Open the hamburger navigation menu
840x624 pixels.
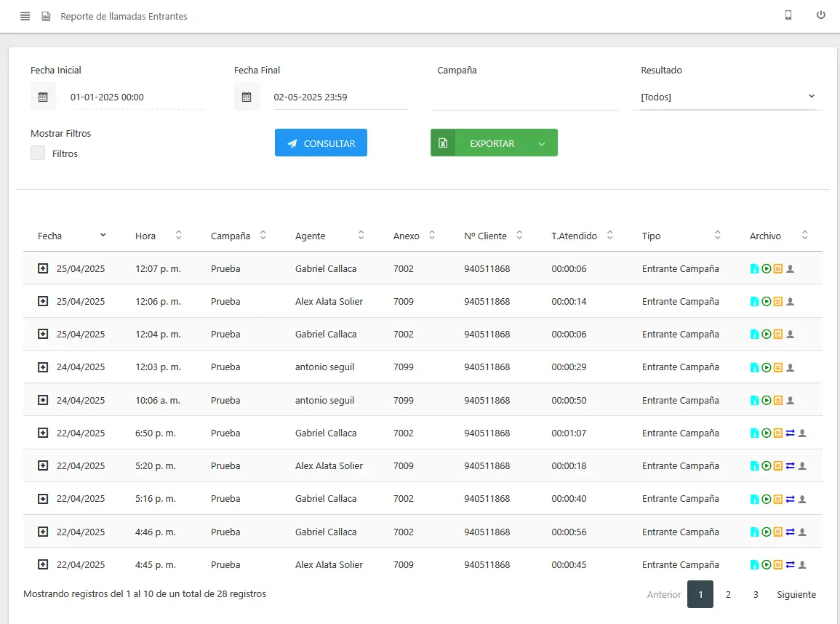[25, 16]
